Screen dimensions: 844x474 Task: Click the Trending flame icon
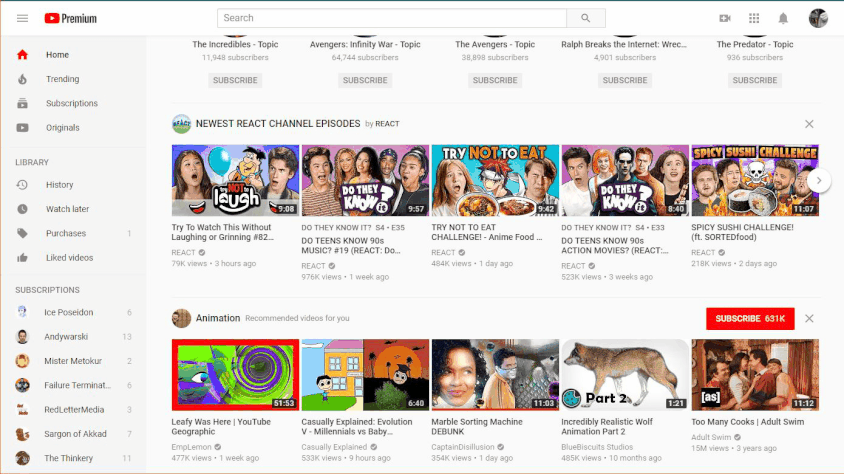click(x=22, y=79)
